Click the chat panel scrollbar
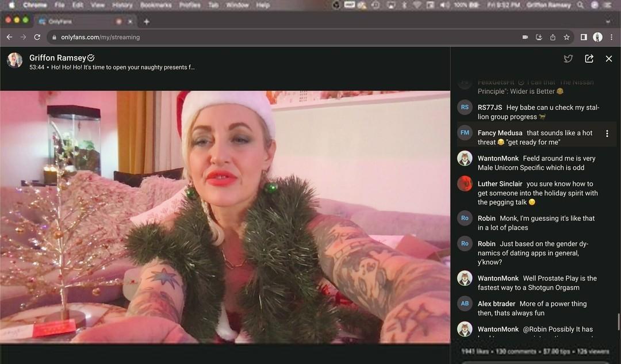The width and height of the screenshot is (621, 364). click(x=619, y=321)
